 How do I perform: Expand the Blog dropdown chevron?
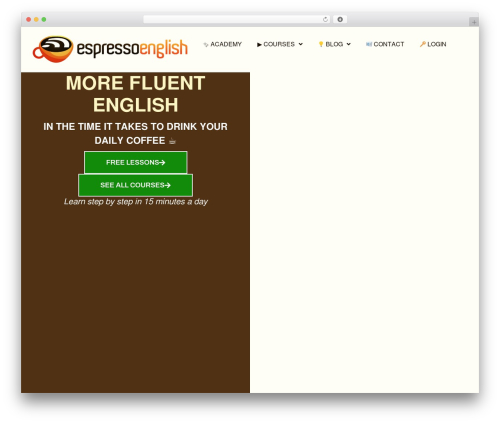(349, 44)
